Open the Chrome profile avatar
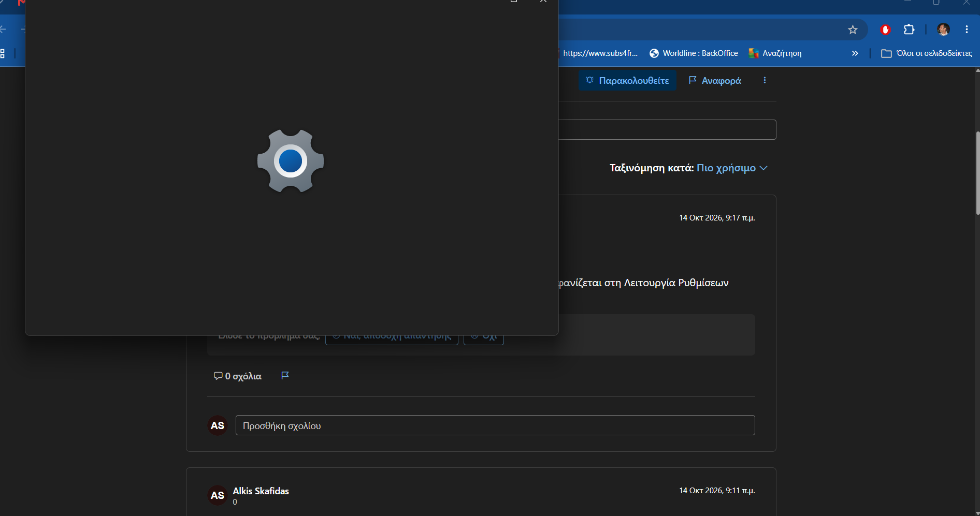Screen dimensions: 980x516 click(943, 30)
